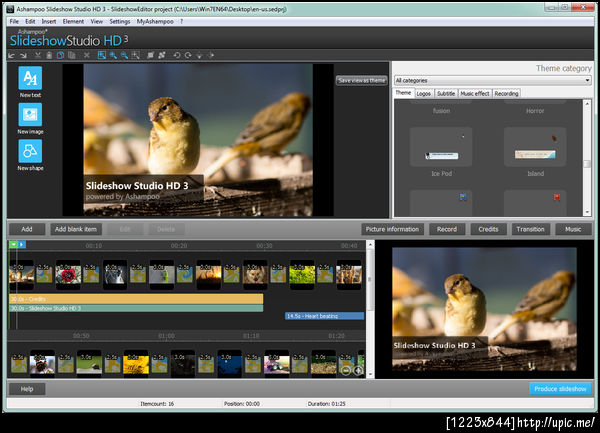Open the Music effect tab

(474, 93)
